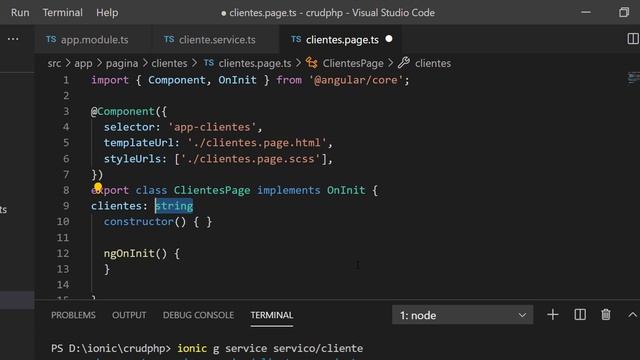Image resolution: width=640 pixels, height=360 pixels.
Task: Click the 'src' breadcrumb
Action: tap(54, 63)
